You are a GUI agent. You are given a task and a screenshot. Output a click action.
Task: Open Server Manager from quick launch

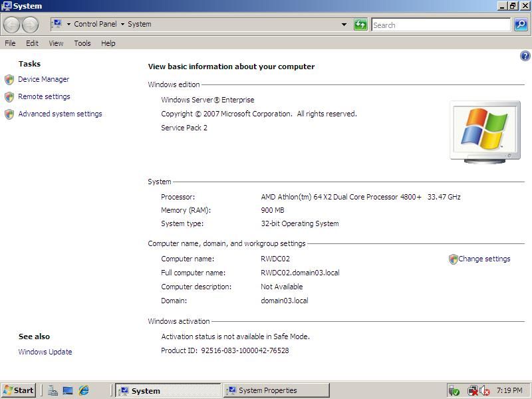pos(53,390)
